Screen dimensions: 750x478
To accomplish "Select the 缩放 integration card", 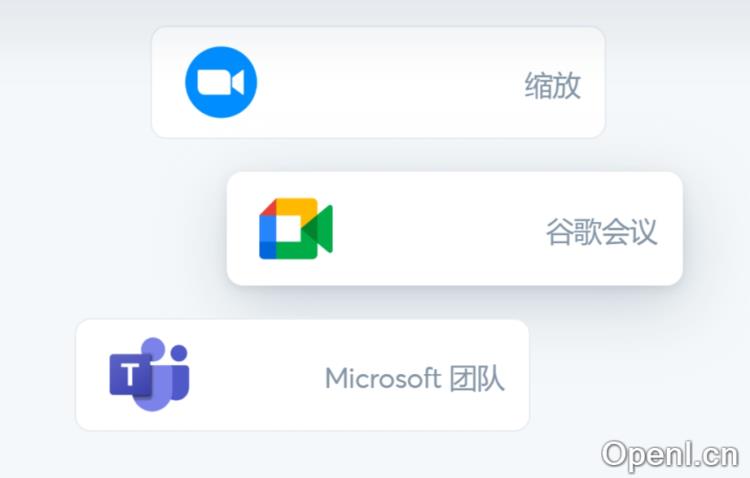I will point(378,82).
